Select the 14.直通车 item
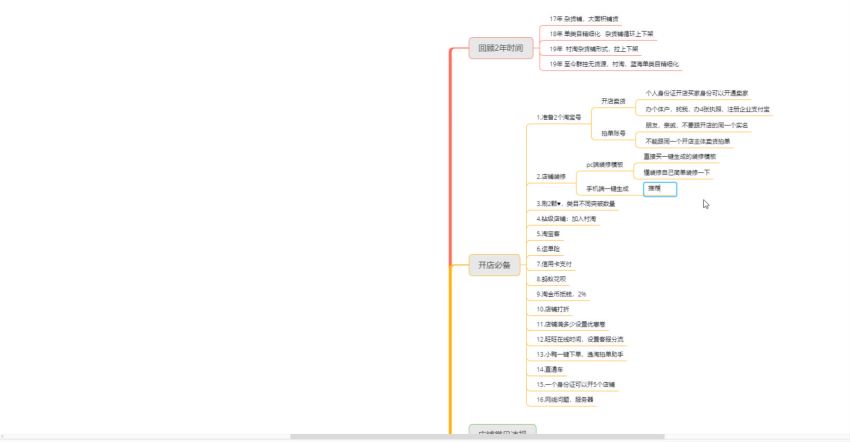This screenshot has height=442, width=850. pyautogui.click(x=553, y=369)
